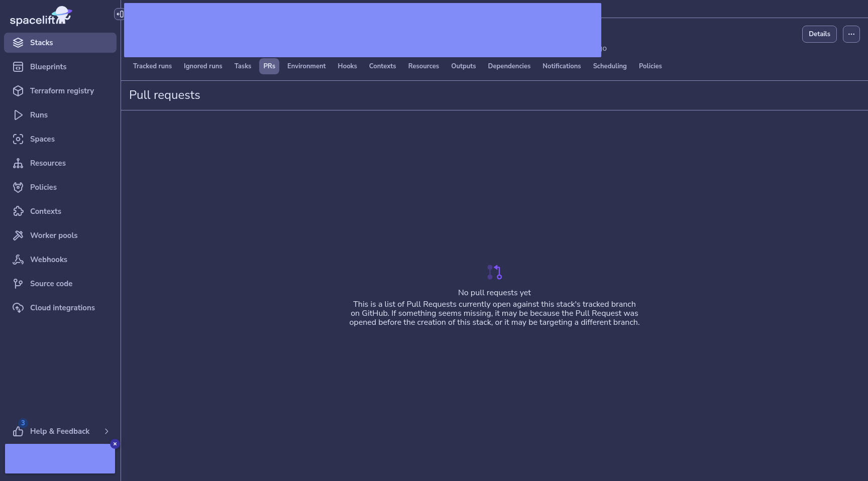Switch to the Tracked runs tab

pos(152,66)
